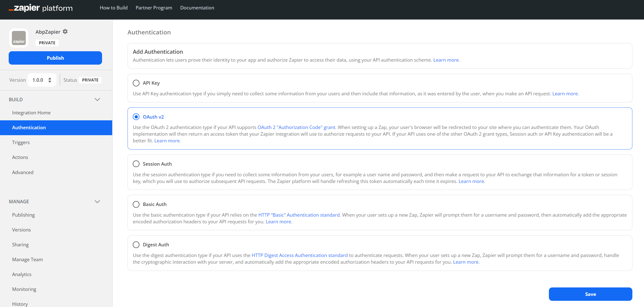Open Manage Team in sidebar

(x=27, y=259)
